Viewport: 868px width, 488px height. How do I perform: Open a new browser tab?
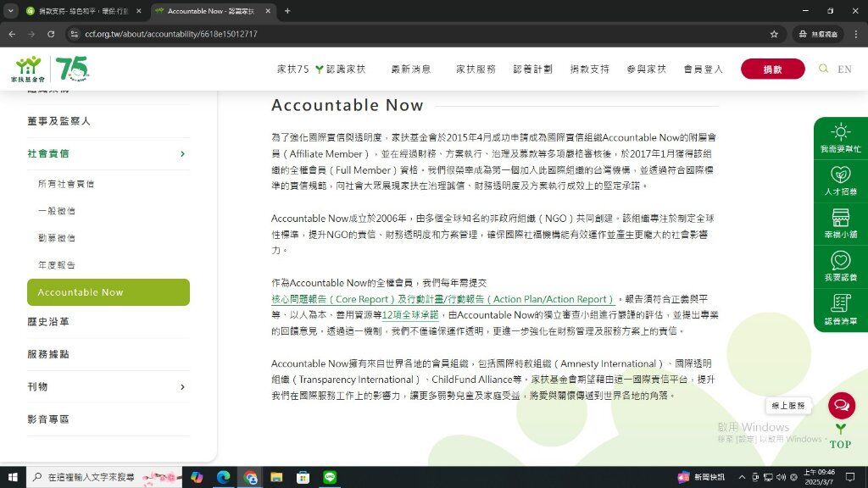[287, 11]
